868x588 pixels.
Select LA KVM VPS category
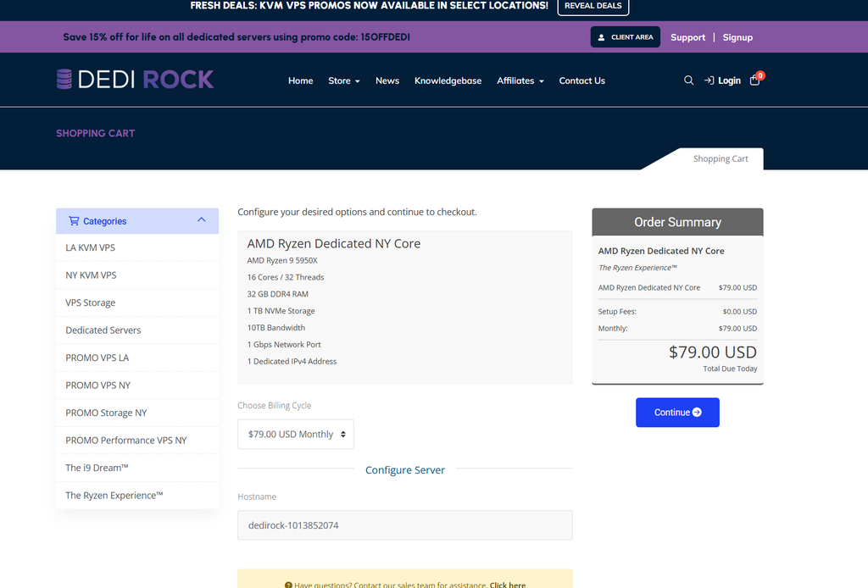click(137, 247)
